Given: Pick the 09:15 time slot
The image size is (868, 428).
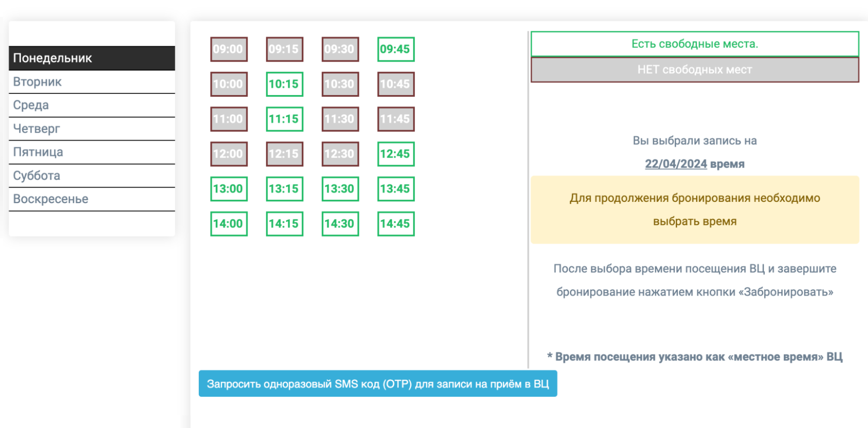Looking at the screenshot, I should point(284,49).
